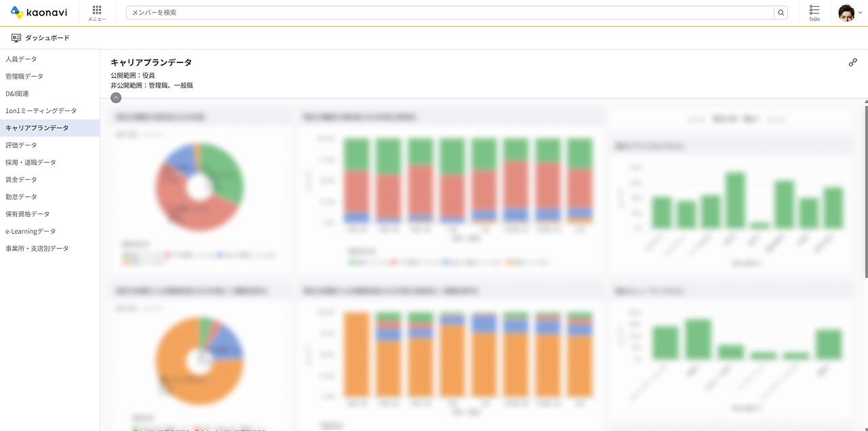The height and width of the screenshot is (431, 868).
Task: Open 管理職データ dashboard
Action: point(24,77)
